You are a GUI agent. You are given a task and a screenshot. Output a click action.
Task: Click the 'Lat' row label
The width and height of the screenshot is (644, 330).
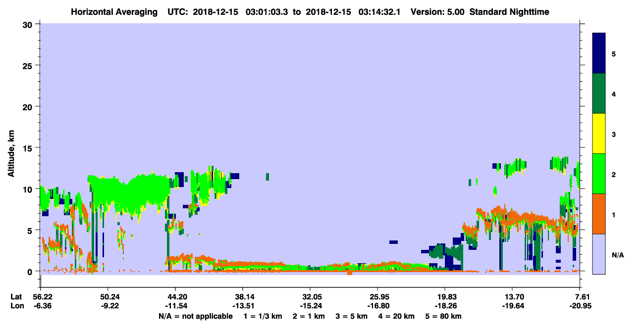click(16, 297)
